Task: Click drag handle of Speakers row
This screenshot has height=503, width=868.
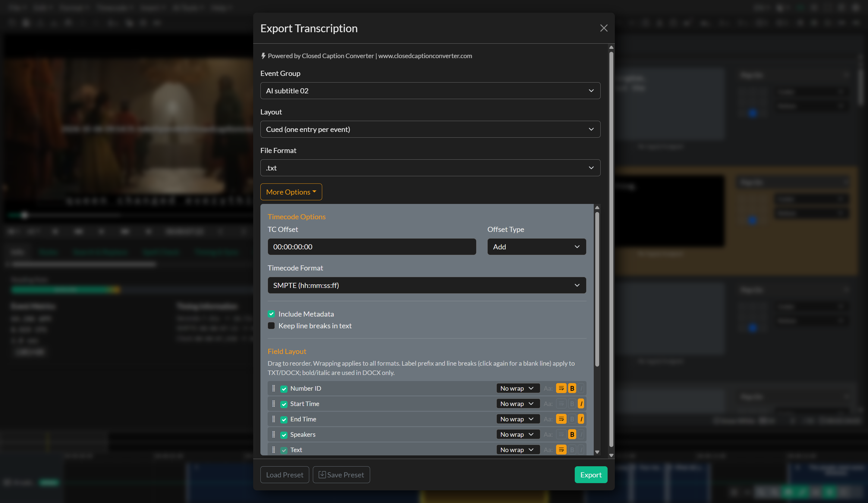Action: pyautogui.click(x=273, y=435)
